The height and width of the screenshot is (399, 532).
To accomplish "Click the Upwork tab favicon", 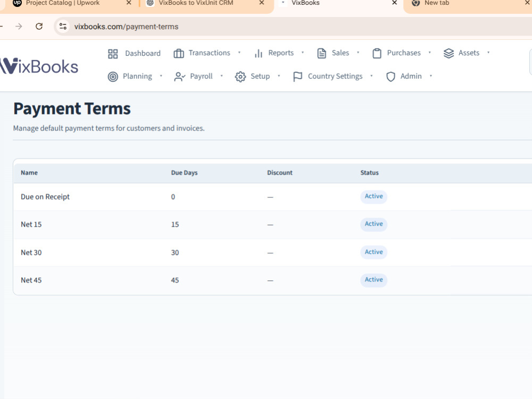I will (x=17, y=3).
